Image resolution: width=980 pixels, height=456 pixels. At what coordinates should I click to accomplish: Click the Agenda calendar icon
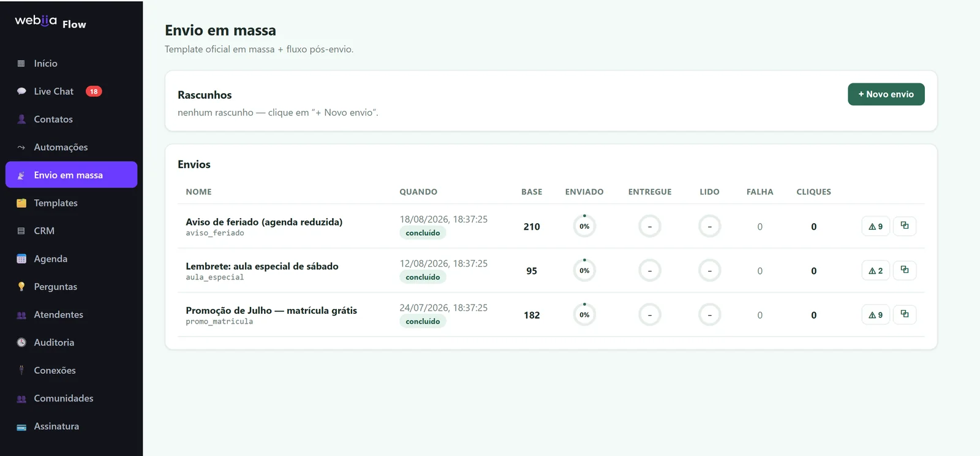(x=21, y=259)
